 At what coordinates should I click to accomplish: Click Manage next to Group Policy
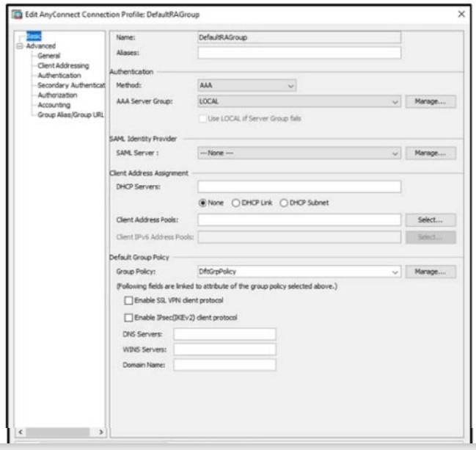431,272
